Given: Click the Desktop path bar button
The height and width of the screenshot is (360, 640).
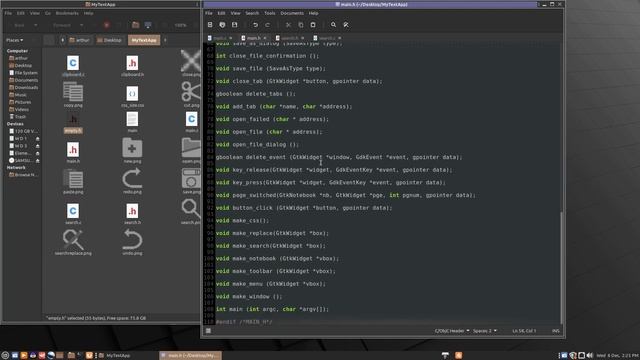Looking at the screenshot, I should [x=109, y=40].
